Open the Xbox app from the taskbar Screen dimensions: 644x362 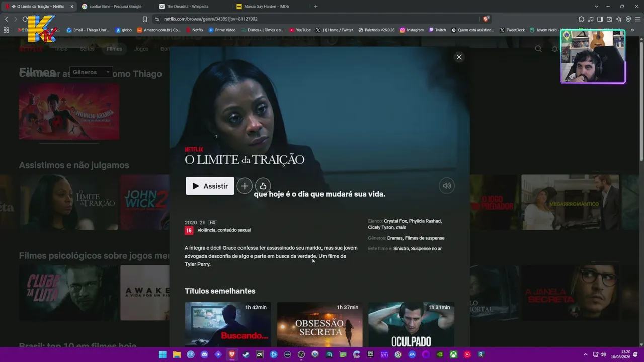click(453, 354)
